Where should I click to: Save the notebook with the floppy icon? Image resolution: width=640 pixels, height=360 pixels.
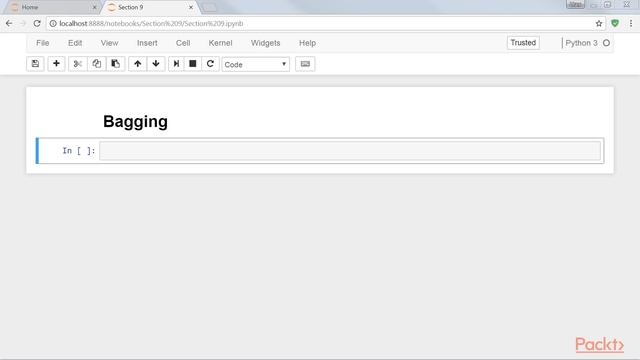pos(36,64)
